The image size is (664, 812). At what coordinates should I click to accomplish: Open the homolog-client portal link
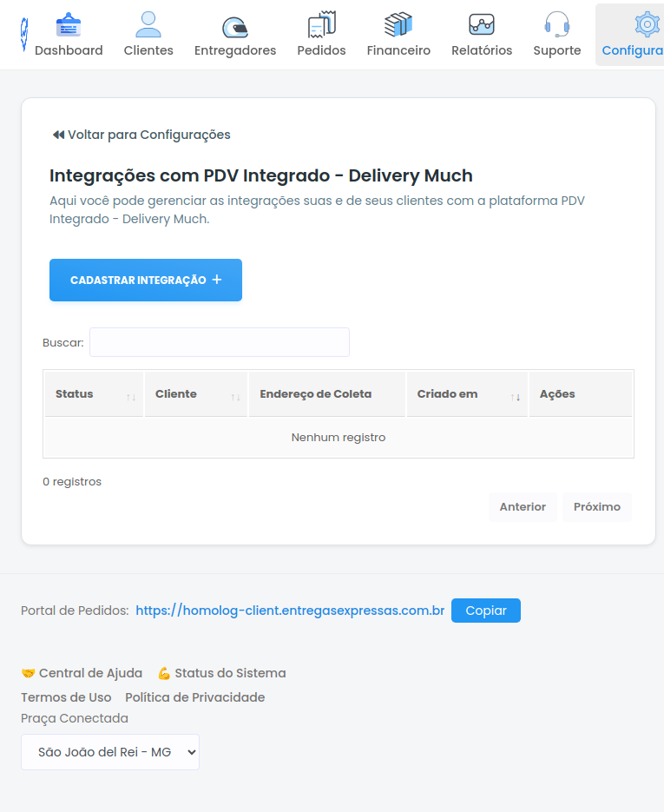pyautogui.click(x=289, y=611)
